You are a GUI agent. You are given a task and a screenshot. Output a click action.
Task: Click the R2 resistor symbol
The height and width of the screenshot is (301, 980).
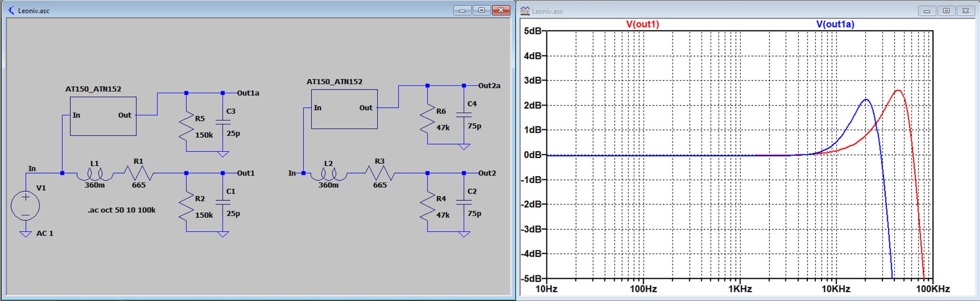coord(187,206)
